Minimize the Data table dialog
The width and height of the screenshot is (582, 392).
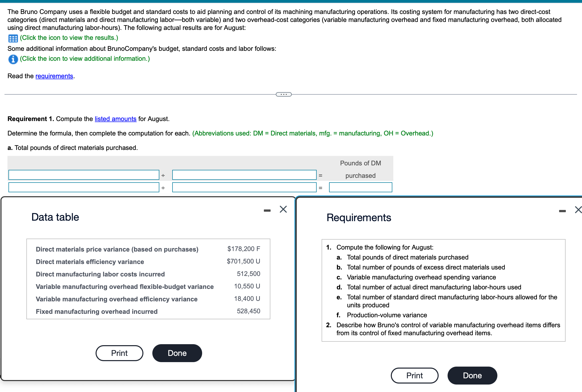pos(267,210)
